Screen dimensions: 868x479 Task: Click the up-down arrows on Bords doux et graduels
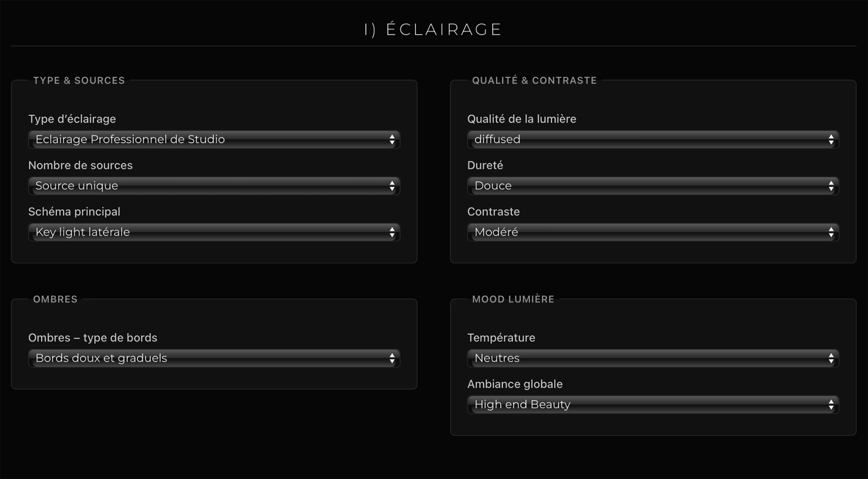pos(392,358)
